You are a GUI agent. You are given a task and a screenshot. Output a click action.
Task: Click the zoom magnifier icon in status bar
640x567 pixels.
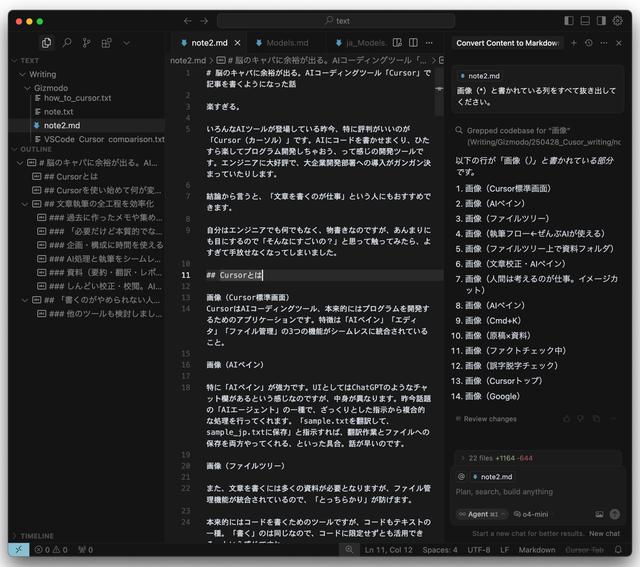(x=349, y=550)
